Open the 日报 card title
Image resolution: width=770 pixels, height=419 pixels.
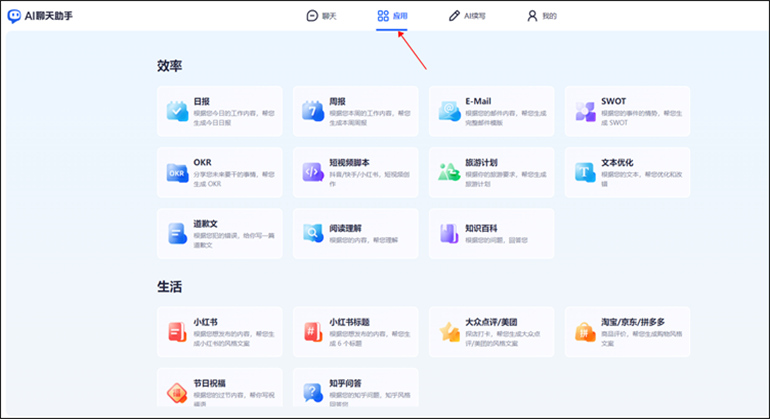tap(201, 101)
